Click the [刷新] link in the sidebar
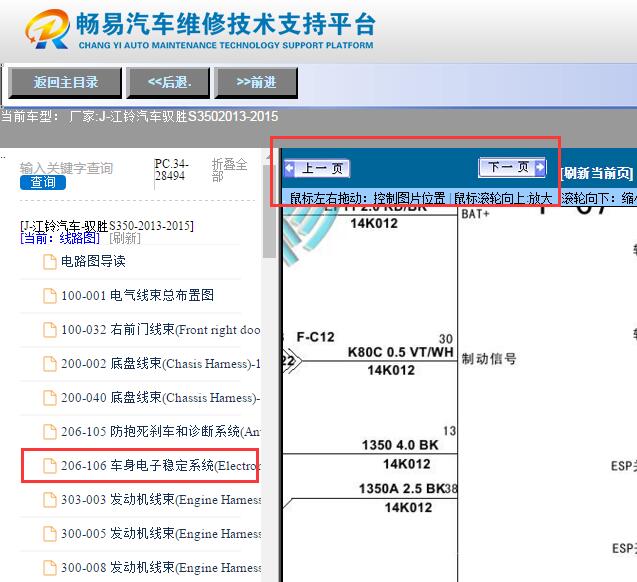 point(125,238)
